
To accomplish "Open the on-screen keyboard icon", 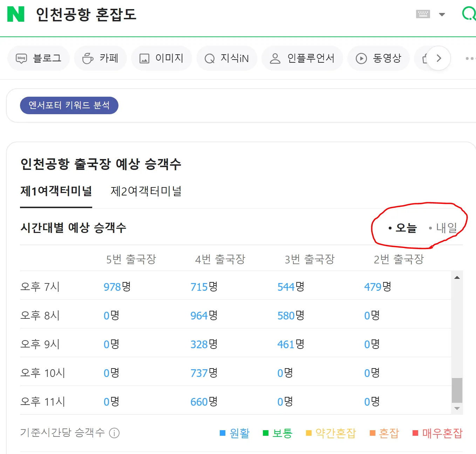I will tap(423, 14).
